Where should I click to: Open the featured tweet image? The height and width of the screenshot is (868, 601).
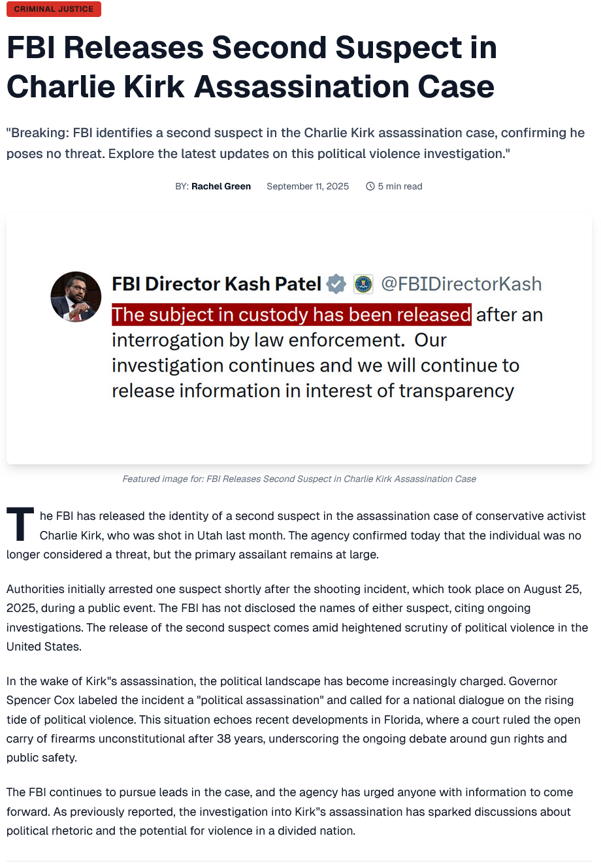(299, 338)
